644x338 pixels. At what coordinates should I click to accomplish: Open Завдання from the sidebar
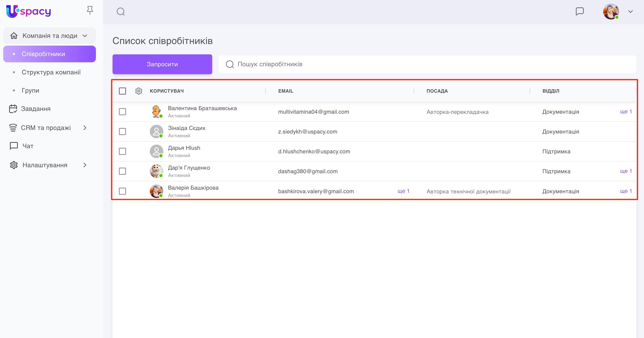[x=35, y=109]
